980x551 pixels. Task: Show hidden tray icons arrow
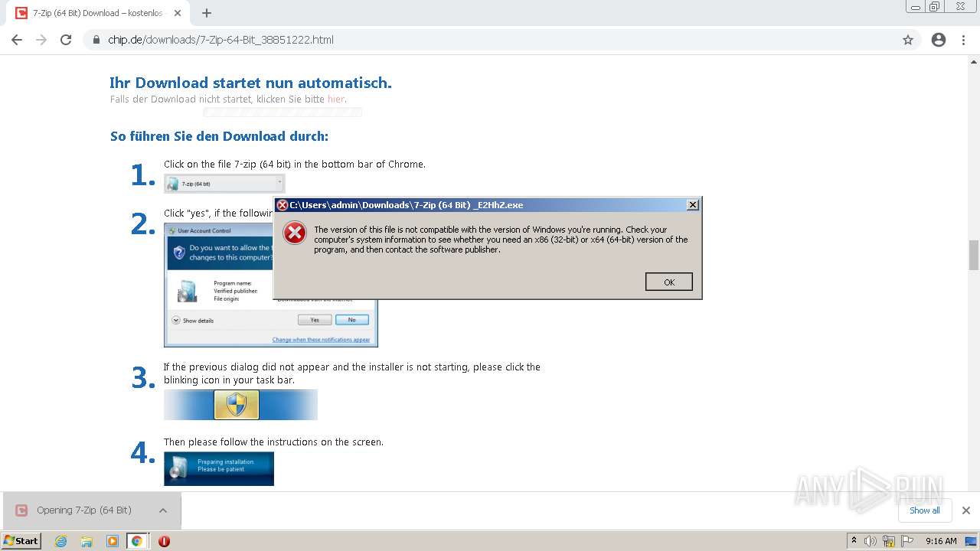coord(854,541)
